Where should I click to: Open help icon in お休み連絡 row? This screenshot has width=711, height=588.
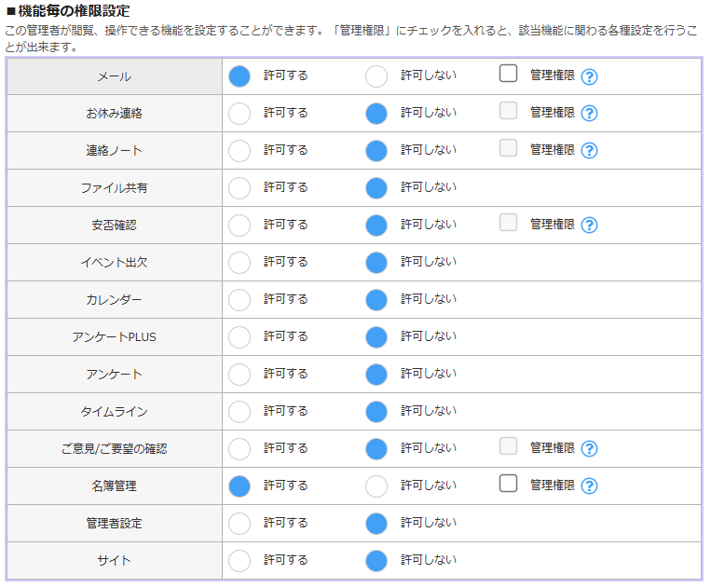tap(589, 114)
